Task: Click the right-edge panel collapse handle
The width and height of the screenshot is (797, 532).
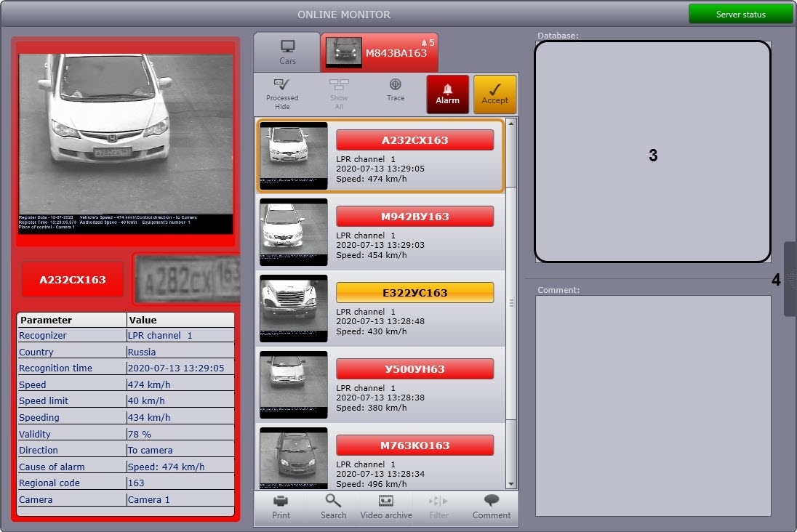Action: (x=790, y=279)
